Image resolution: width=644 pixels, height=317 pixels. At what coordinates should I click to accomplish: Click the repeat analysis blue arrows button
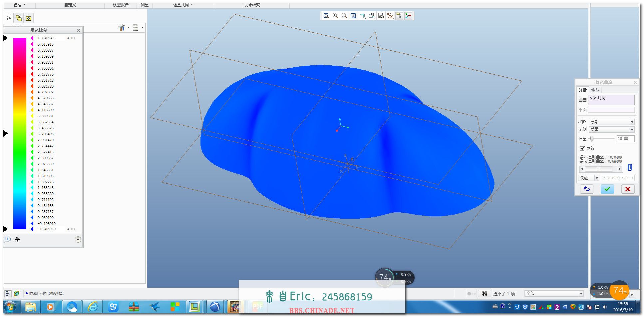pos(587,189)
